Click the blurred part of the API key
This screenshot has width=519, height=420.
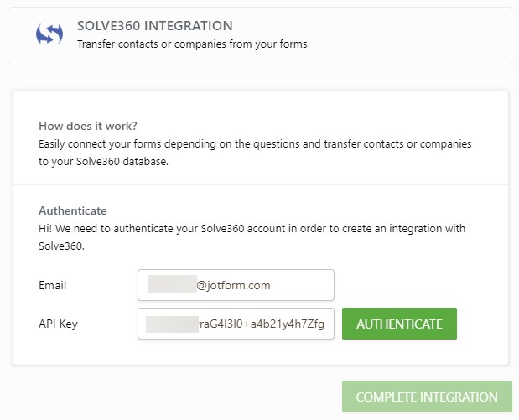pyautogui.click(x=170, y=324)
